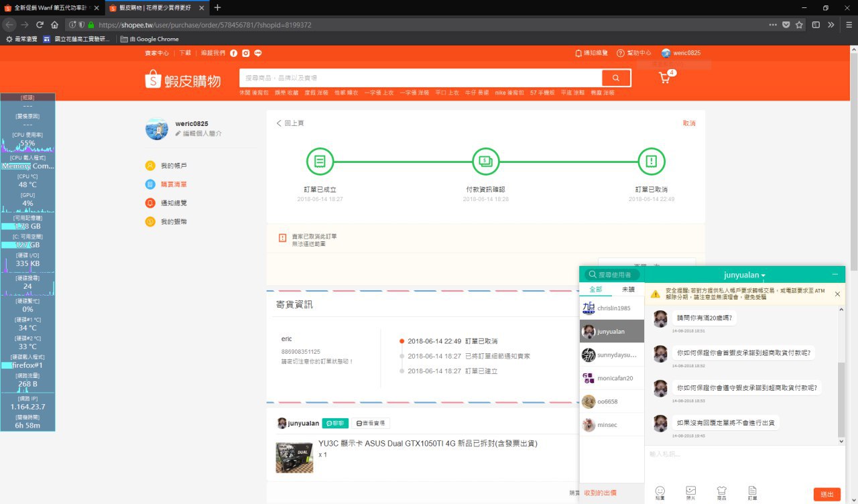Share an order (訂單) in chat
Viewport: 858px width, 504px height.
coord(752,493)
